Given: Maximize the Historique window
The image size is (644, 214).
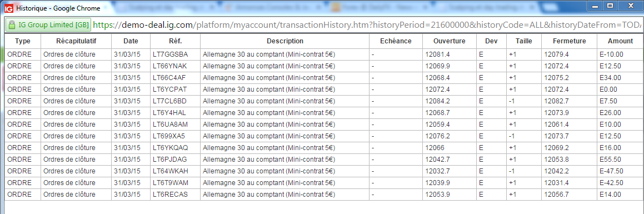Looking at the screenshot, I should click(x=610, y=5).
